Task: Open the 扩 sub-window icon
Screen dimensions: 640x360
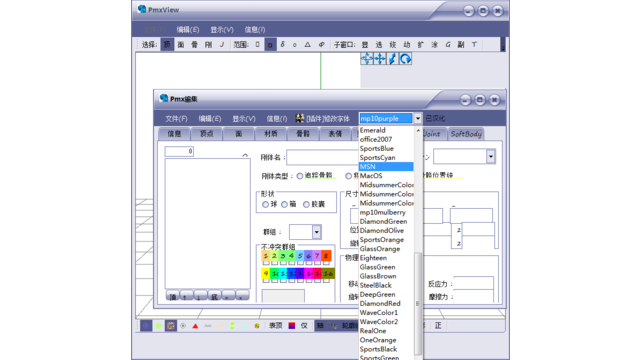Action: [420, 44]
